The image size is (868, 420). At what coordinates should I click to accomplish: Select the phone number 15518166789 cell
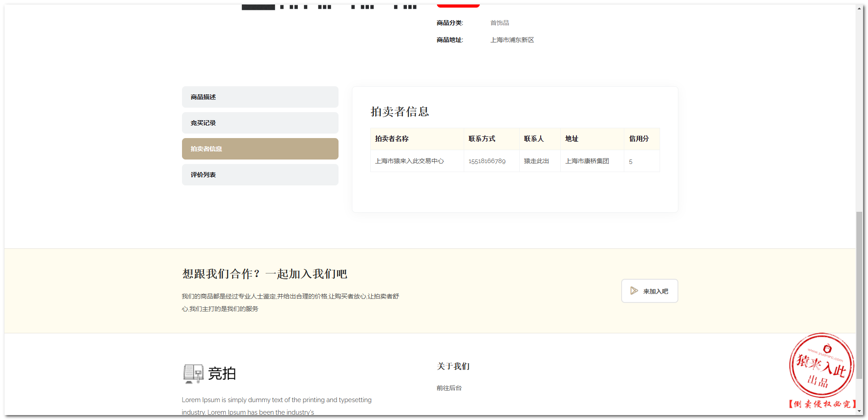(x=487, y=161)
